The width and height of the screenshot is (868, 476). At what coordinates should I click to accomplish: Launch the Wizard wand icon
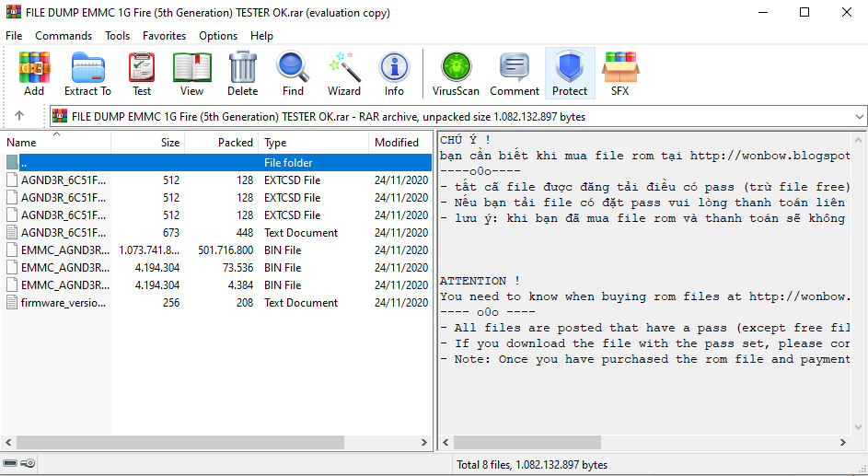tap(343, 67)
